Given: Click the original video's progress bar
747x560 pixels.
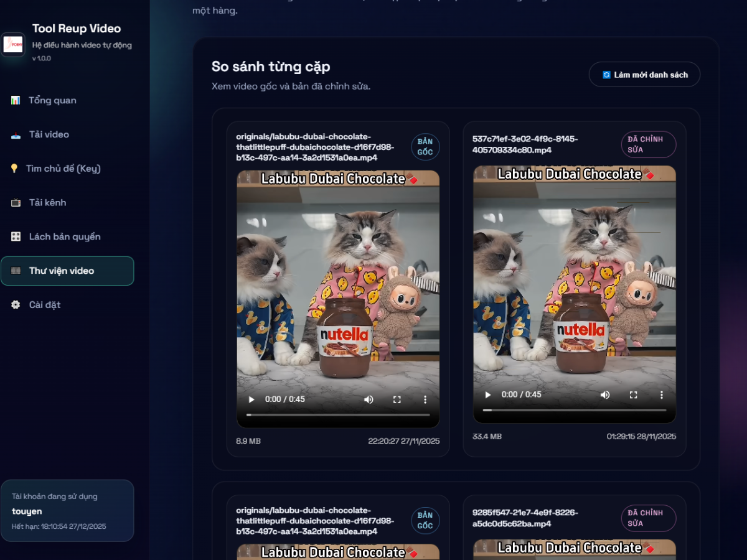Looking at the screenshot, I should (338, 414).
